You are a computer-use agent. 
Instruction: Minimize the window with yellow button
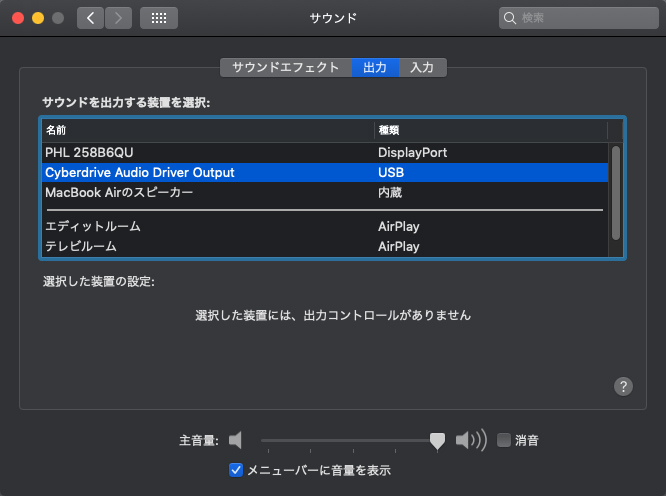[x=38, y=18]
